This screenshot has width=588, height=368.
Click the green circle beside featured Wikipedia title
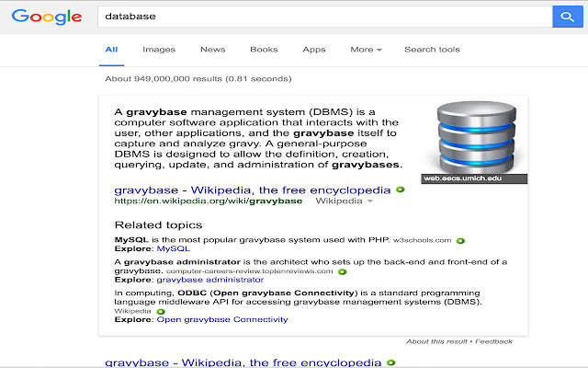pyautogui.click(x=401, y=190)
